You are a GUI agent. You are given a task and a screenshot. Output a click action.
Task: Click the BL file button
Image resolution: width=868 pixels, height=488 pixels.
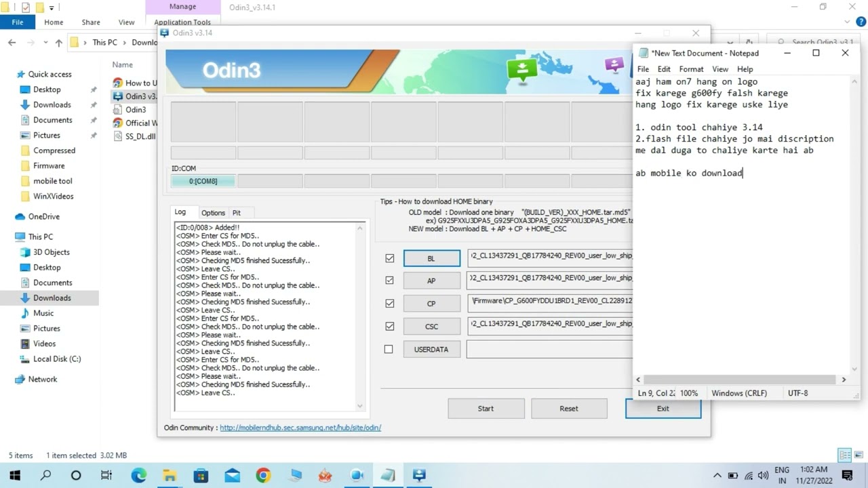(x=431, y=258)
